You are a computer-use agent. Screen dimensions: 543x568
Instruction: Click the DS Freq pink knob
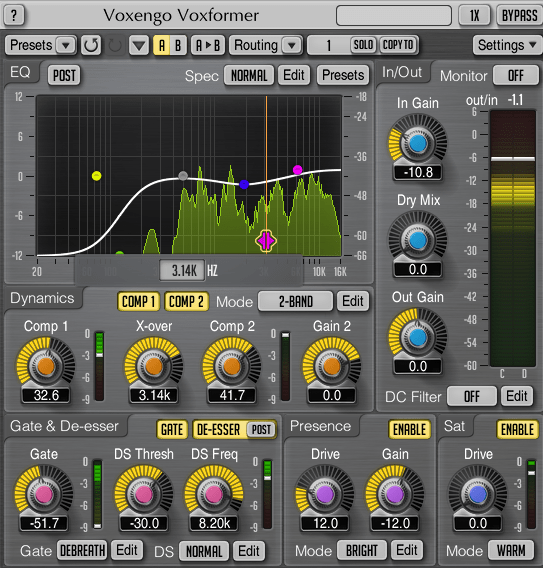pos(214,494)
